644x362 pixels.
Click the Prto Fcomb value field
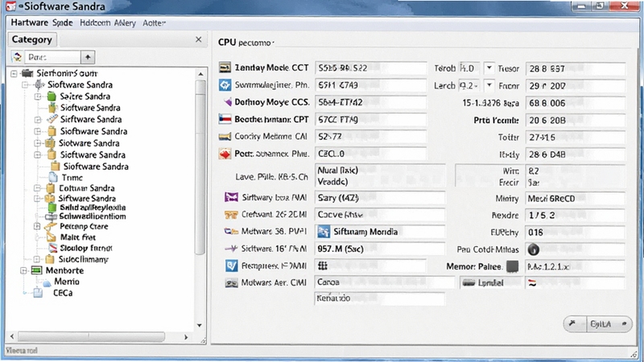576,120
